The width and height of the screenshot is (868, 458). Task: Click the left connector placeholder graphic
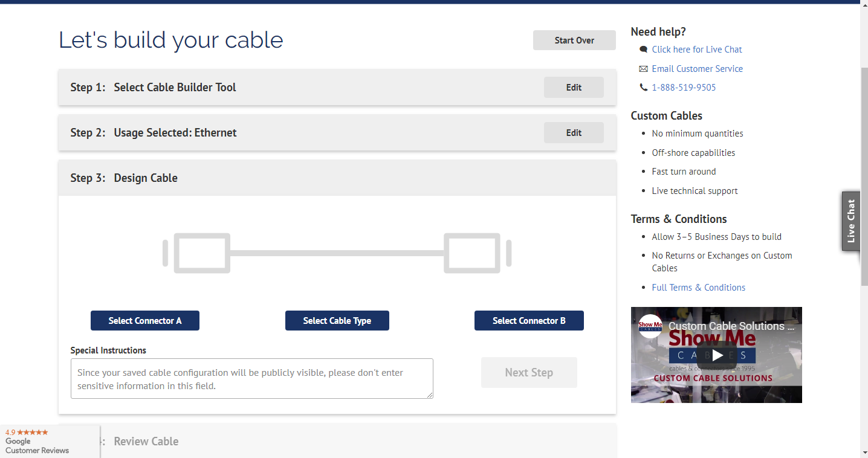[196, 253]
